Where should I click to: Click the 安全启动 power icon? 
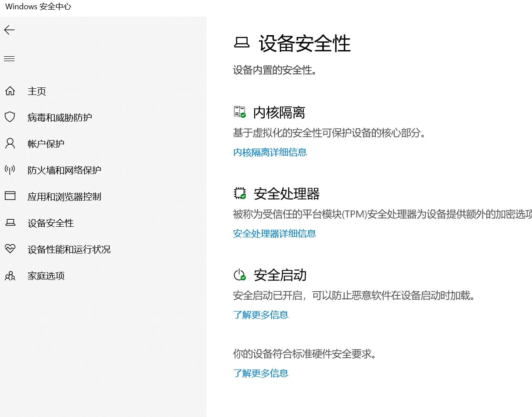(240, 275)
